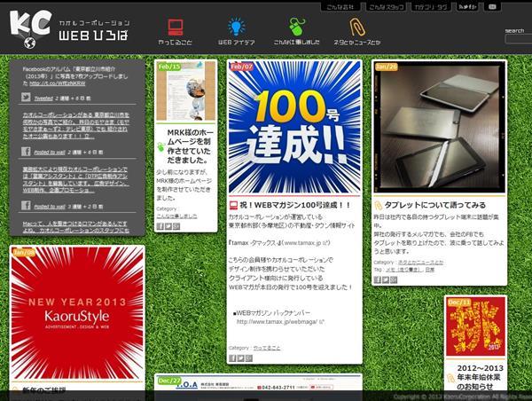Open '2012~2013 年末年始休業のお知らせ' post title
The image size is (532, 401).
tap(479, 378)
